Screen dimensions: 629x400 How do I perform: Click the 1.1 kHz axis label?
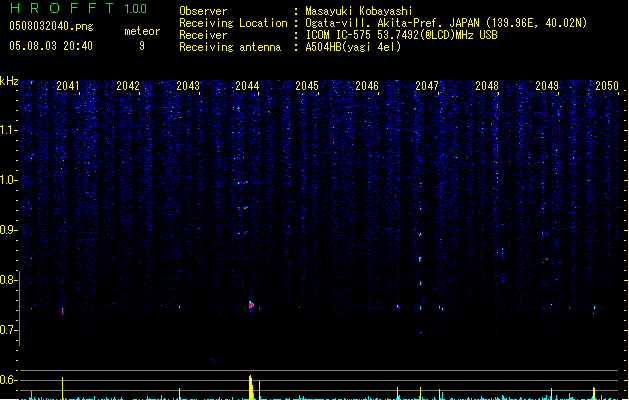tap(8, 130)
